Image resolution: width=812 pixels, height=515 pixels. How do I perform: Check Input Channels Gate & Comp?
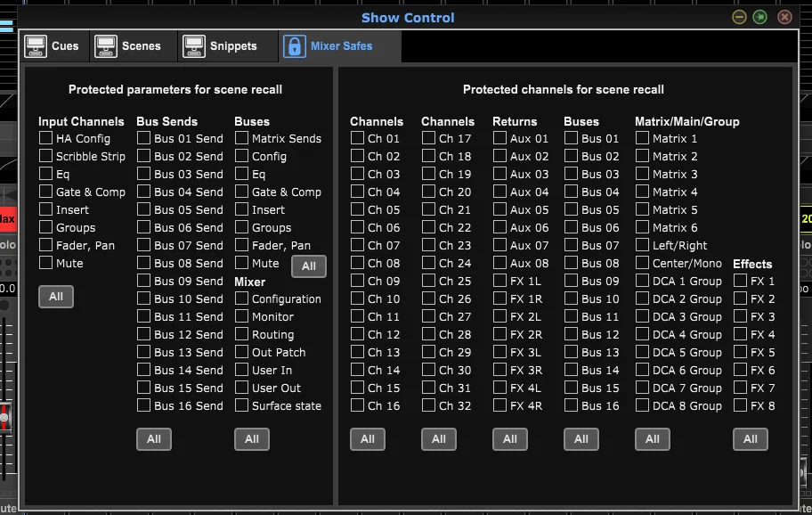coord(45,192)
